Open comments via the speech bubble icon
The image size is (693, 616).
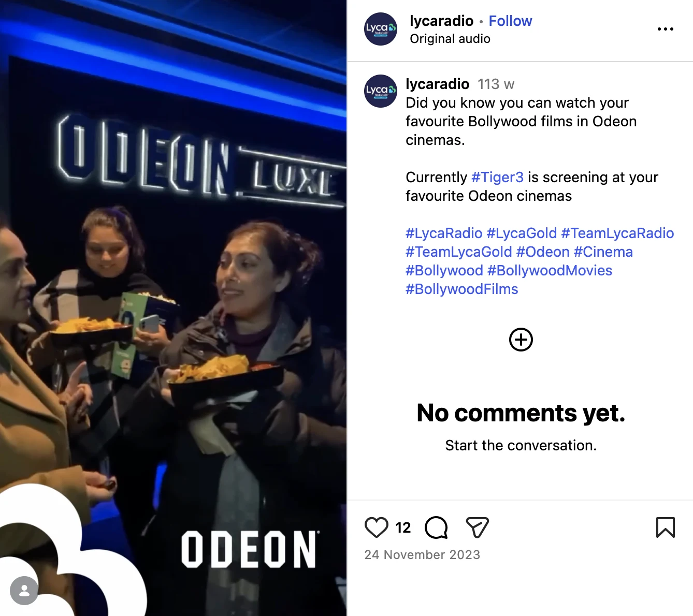click(x=436, y=527)
